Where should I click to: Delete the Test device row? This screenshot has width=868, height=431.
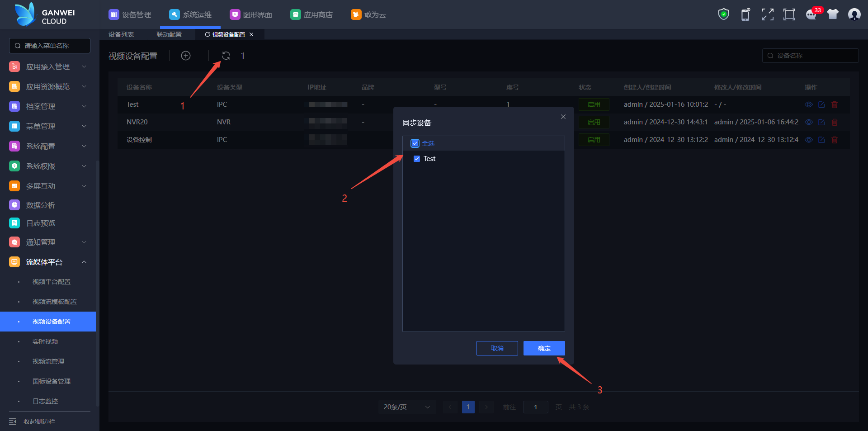(x=835, y=104)
